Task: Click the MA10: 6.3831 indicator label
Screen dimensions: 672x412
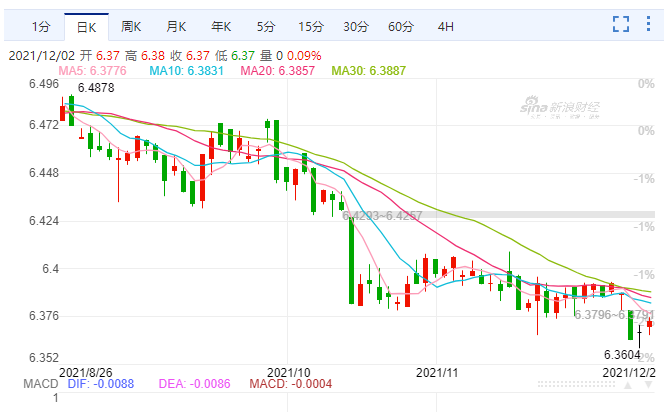Action: click(x=186, y=71)
